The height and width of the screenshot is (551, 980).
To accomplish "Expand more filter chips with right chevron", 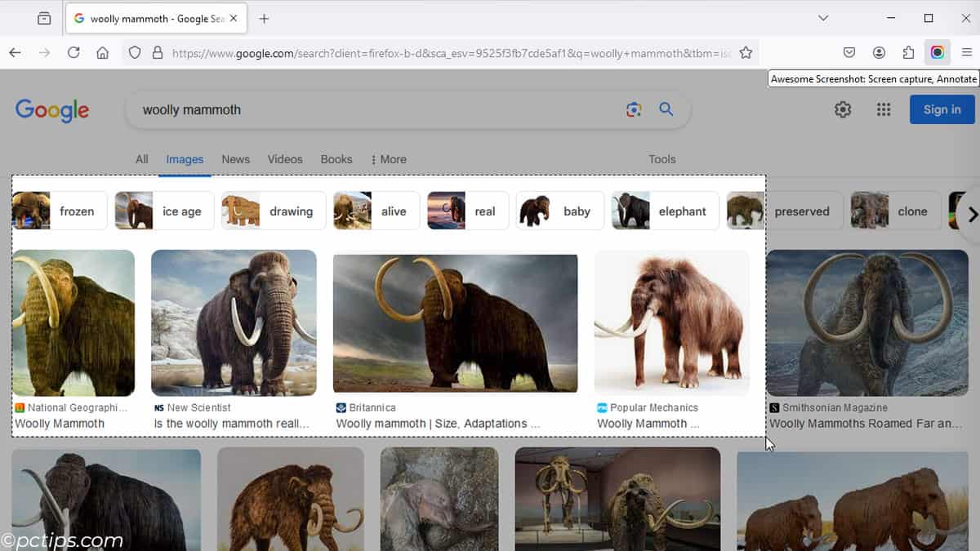I will click(971, 213).
